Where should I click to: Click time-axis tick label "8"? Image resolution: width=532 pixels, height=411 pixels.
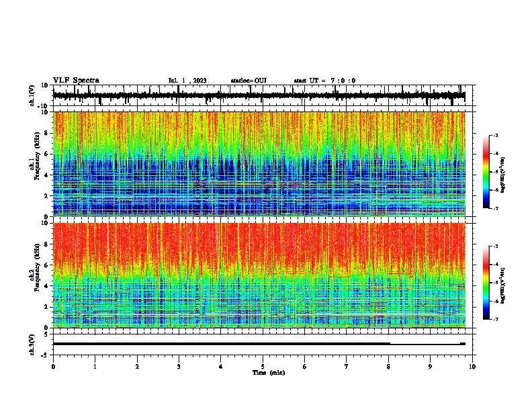(388, 367)
